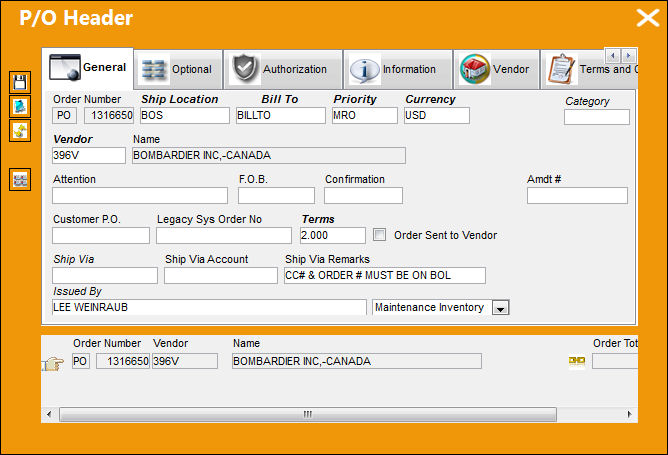Click the document icon below the save icon
The width and height of the screenshot is (668, 455).
20,107
